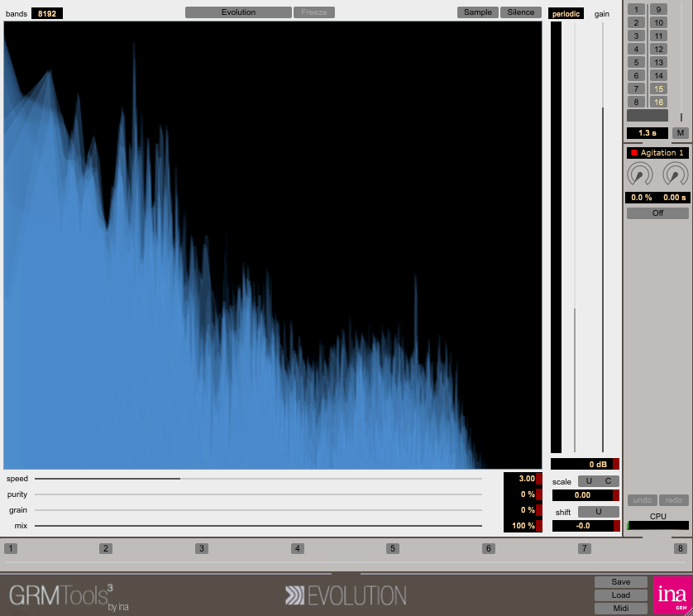Click superslider preset 4 at bottom

pos(298,549)
